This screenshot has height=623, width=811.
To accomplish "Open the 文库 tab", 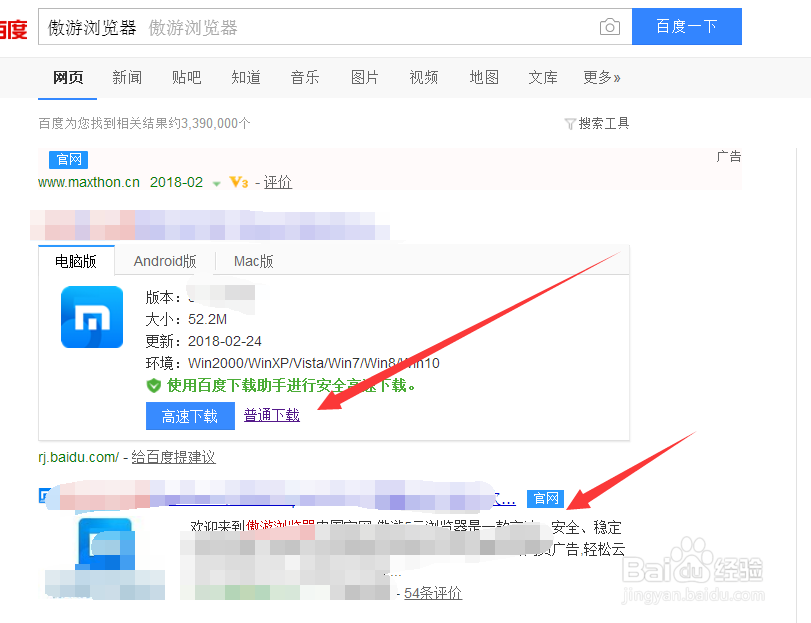I will [543, 78].
